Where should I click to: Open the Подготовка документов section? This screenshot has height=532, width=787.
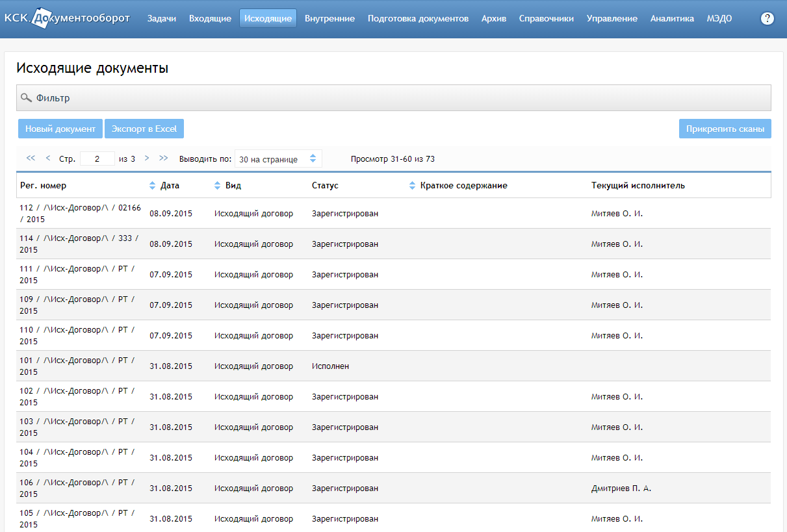(x=418, y=18)
